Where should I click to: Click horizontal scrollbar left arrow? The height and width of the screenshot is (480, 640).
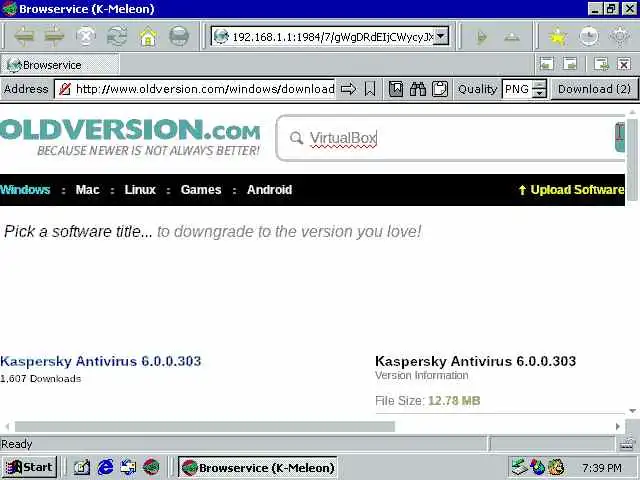(7, 427)
